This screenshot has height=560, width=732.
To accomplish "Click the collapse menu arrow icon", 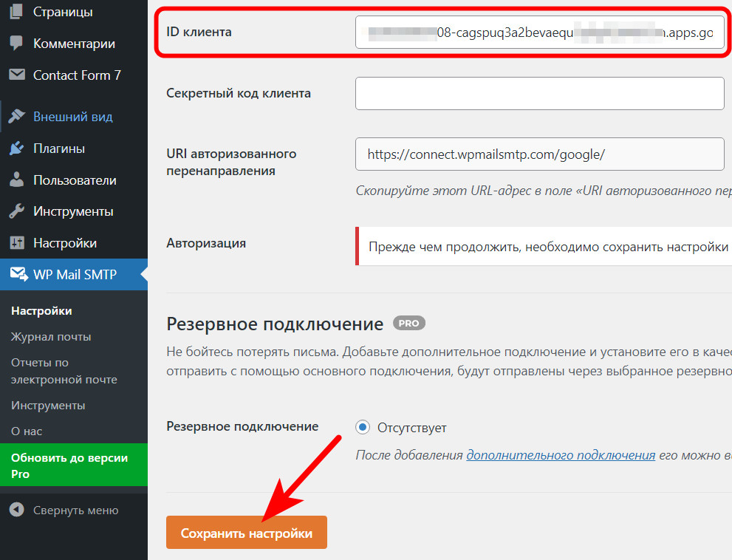I will 17,510.
